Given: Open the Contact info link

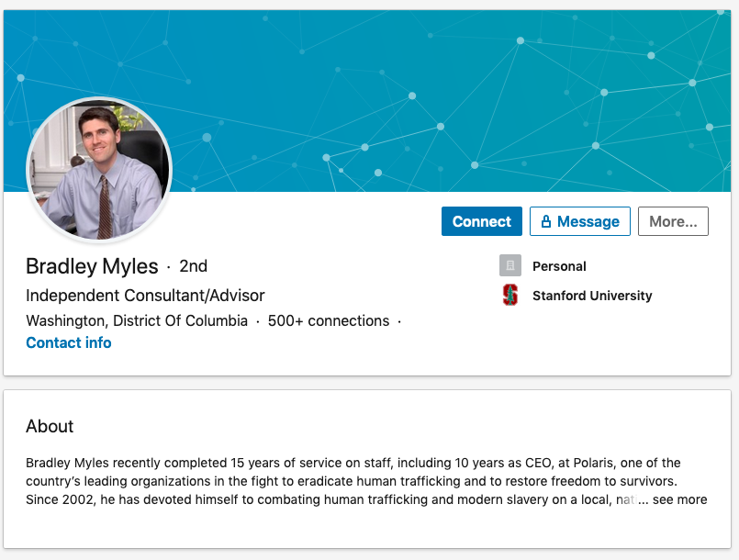Looking at the screenshot, I should [x=69, y=342].
